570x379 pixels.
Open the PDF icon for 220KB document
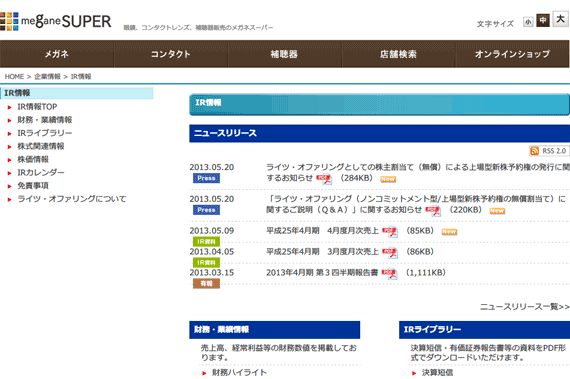click(433, 210)
